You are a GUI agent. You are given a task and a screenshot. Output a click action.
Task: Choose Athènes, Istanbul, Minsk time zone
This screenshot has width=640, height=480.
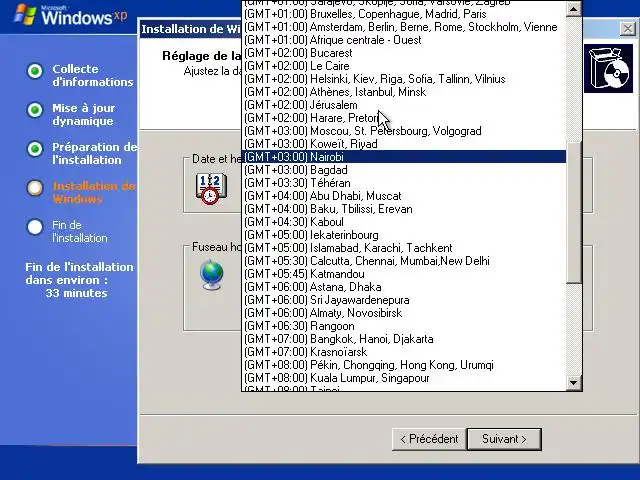(404, 92)
